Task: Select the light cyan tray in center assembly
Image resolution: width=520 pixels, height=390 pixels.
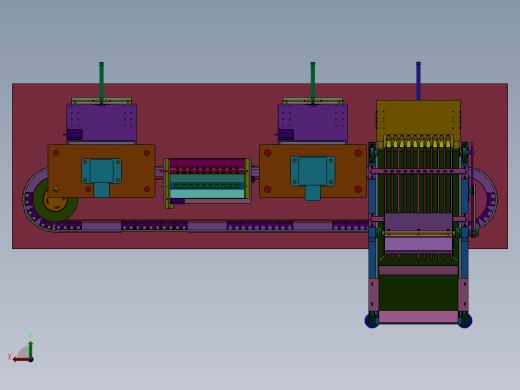Action: point(207,194)
